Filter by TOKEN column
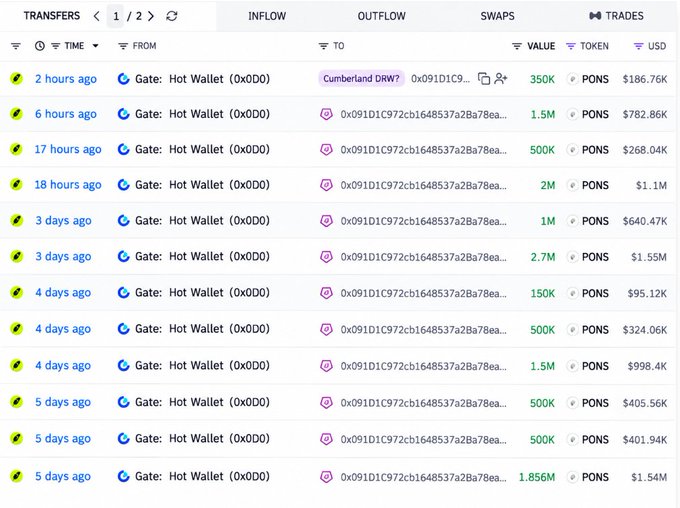 pyautogui.click(x=571, y=46)
